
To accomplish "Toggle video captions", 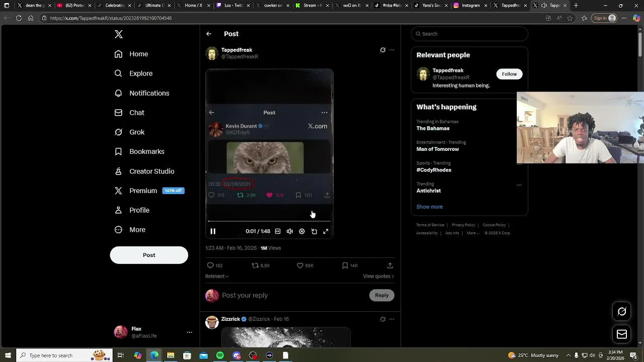I will point(278,231).
